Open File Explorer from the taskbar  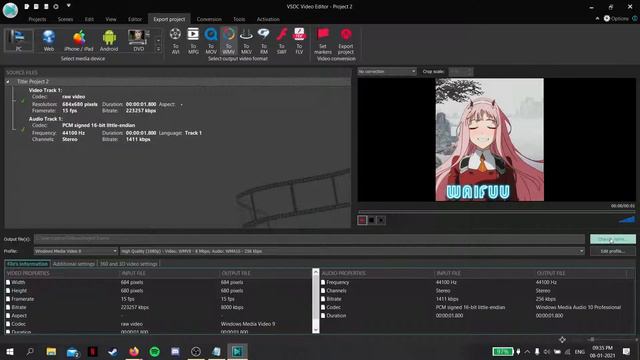coord(51,351)
